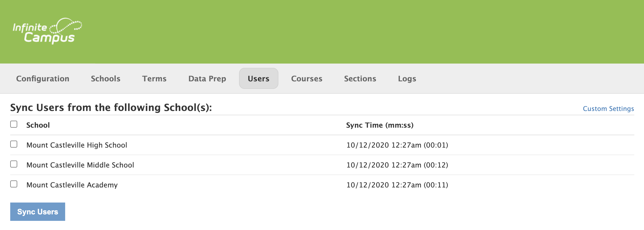Switch to the Courses tab
The image size is (644, 230).
pos(307,79)
